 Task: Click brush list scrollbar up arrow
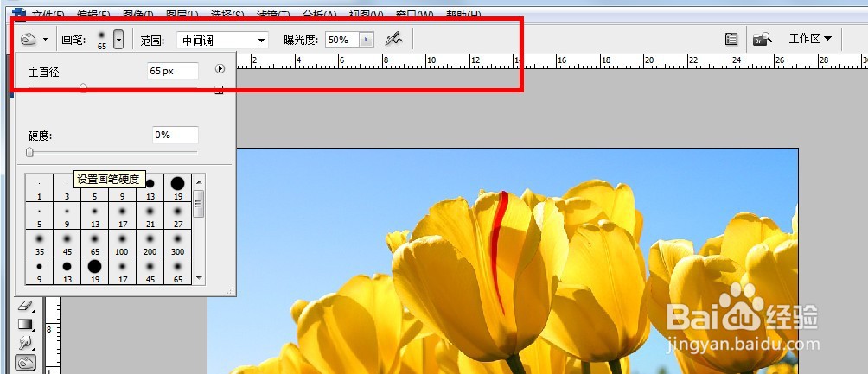pyautogui.click(x=200, y=181)
